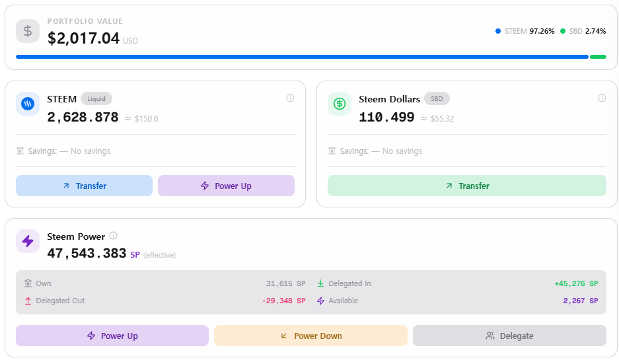The height and width of the screenshot is (364, 619).
Task: Show info next to Steem Power title
Action: pos(113,236)
